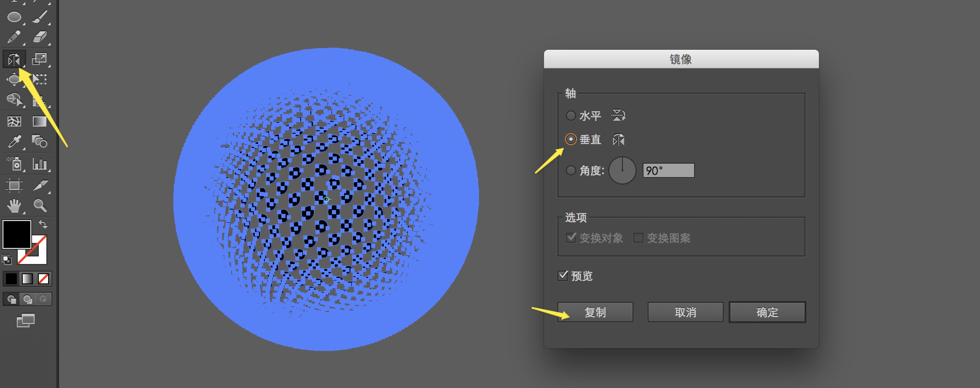Click the black fill color swatch
The image size is (980, 388).
17,234
